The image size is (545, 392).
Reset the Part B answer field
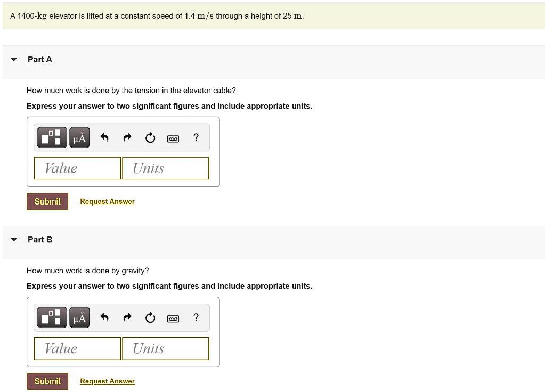point(150,318)
